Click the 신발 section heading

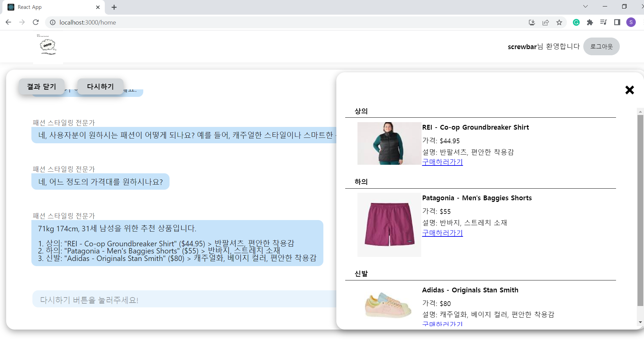pyautogui.click(x=361, y=274)
